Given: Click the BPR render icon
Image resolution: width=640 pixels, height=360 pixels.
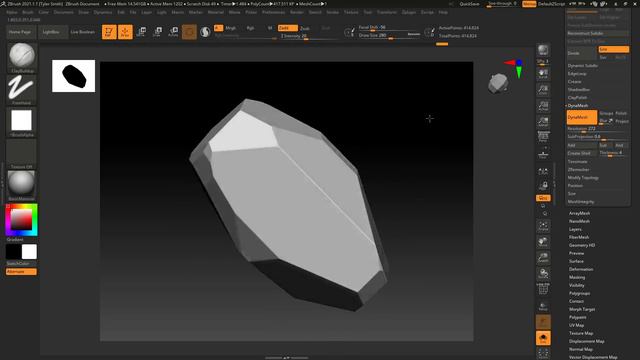Looking at the screenshot, I should pyautogui.click(x=543, y=50).
